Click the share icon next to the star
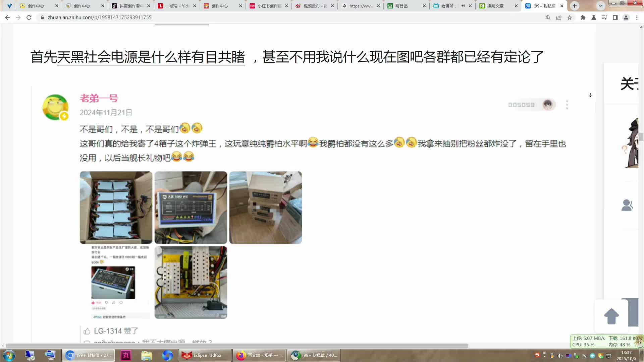 558,17
